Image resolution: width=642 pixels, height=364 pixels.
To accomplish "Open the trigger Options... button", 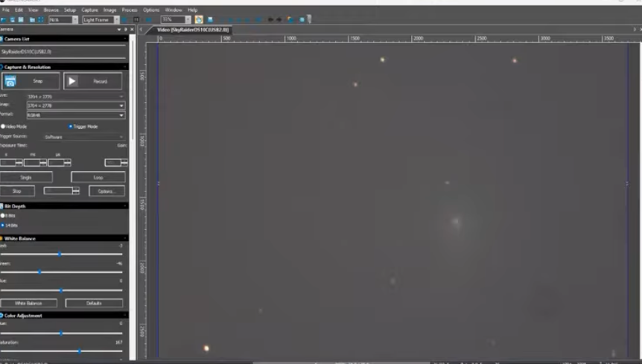I will (107, 191).
